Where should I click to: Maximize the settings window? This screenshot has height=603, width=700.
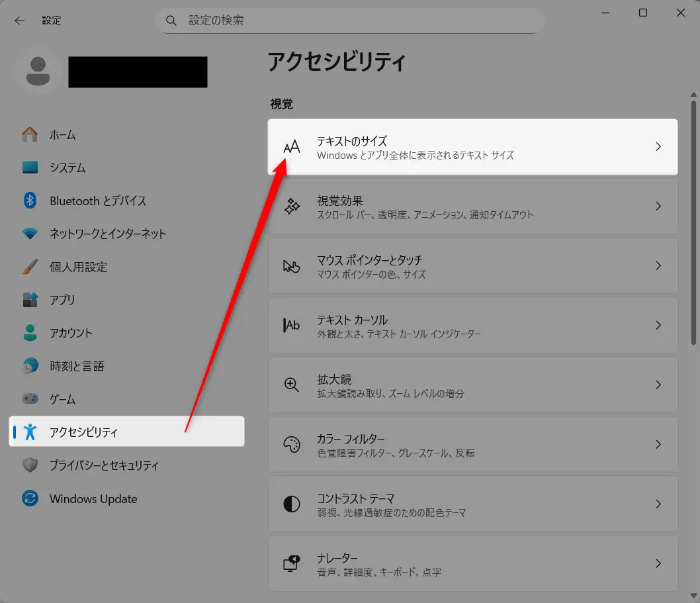[x=643, y=13]
